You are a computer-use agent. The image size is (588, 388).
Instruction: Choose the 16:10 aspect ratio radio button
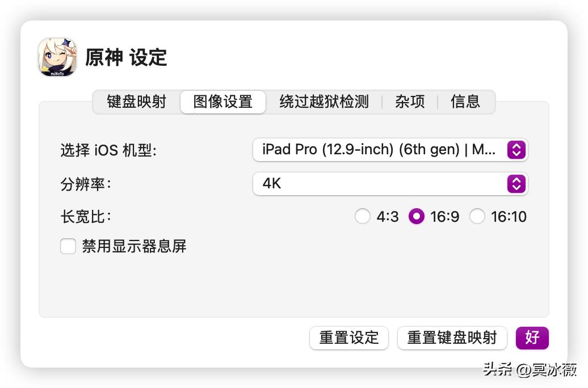coord(477,216)
